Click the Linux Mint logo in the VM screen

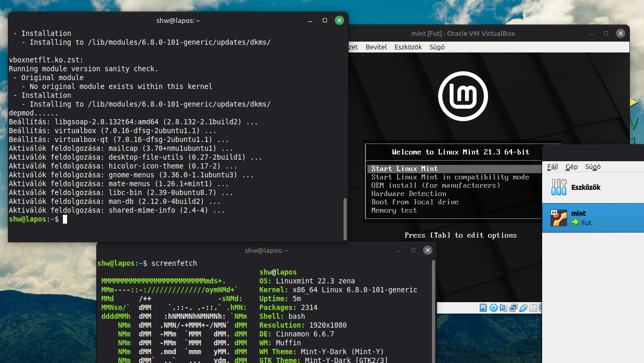(x=463, y=96)
